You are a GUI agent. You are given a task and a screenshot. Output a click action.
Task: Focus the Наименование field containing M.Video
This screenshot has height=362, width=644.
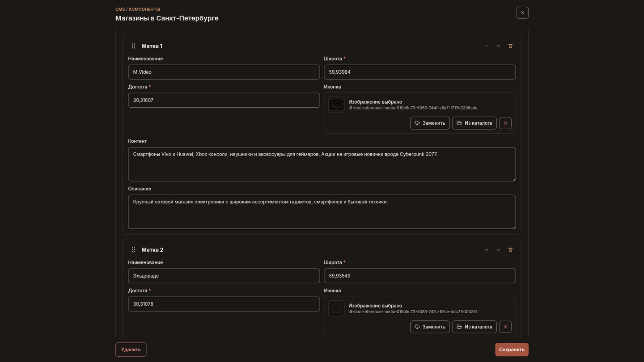click(x=224, y=72)
